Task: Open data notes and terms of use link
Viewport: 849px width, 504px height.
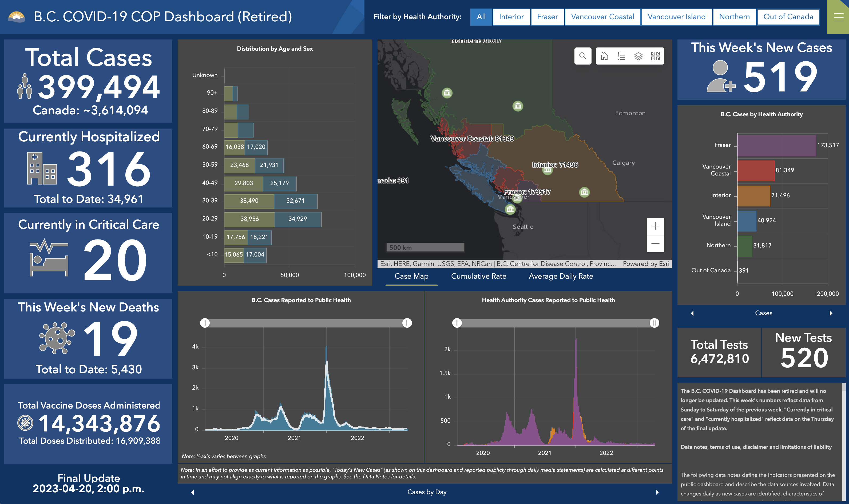Action: click(756, 447)
